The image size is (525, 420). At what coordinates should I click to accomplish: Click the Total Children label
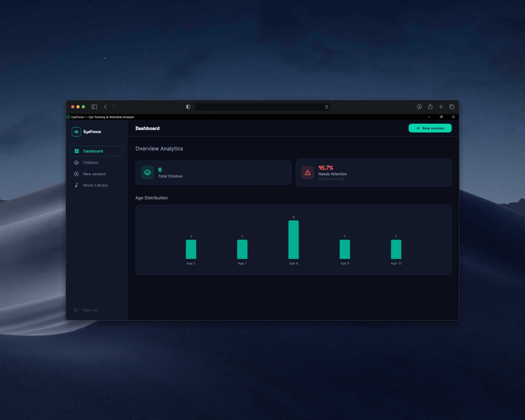pos(170,176)
